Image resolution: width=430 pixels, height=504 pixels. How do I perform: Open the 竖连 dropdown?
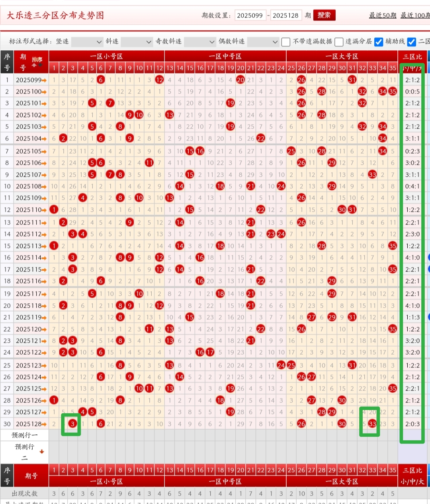(87, 42)
